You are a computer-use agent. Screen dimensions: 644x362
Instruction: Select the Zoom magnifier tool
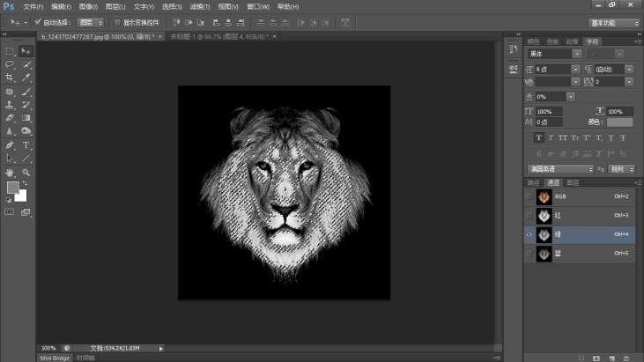point(26,172)
